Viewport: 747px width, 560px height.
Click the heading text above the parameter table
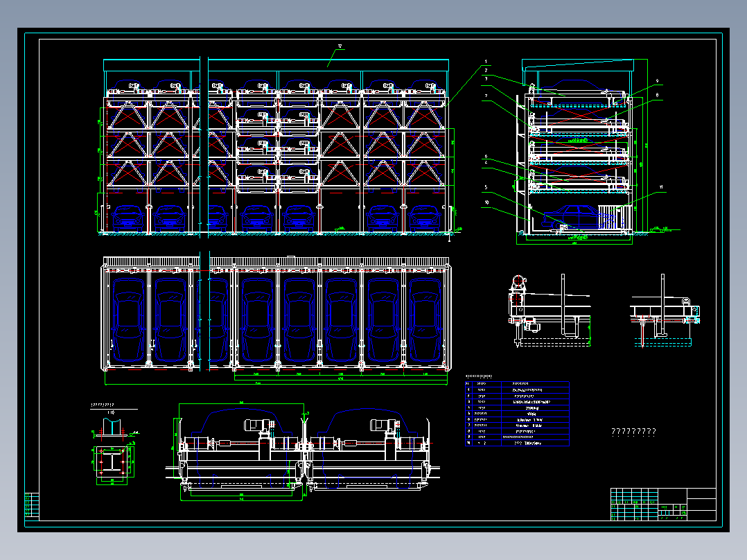pyautogui.click(x=478, y=376)
